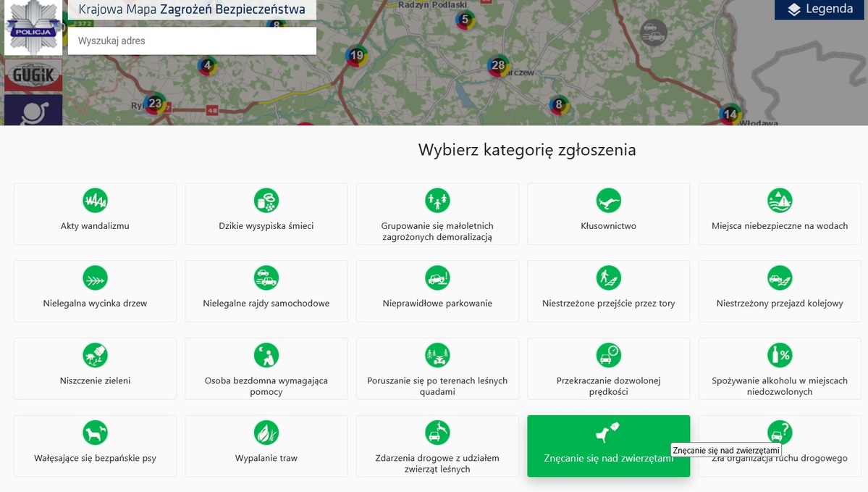Viewport: 868px width, 492px height.
Task: Click the Wypalanie traw flame icon
Action: click(x=266, y=433)
